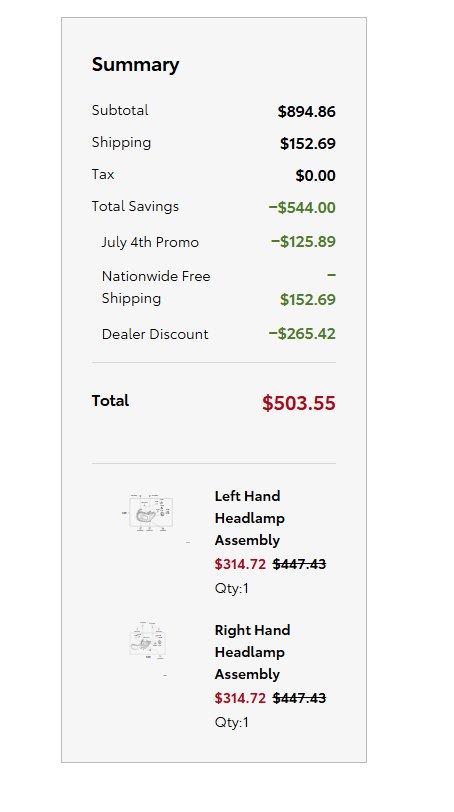Click the Total label
The width and height of the screenshot is (454, 812).
click(110, 401)
